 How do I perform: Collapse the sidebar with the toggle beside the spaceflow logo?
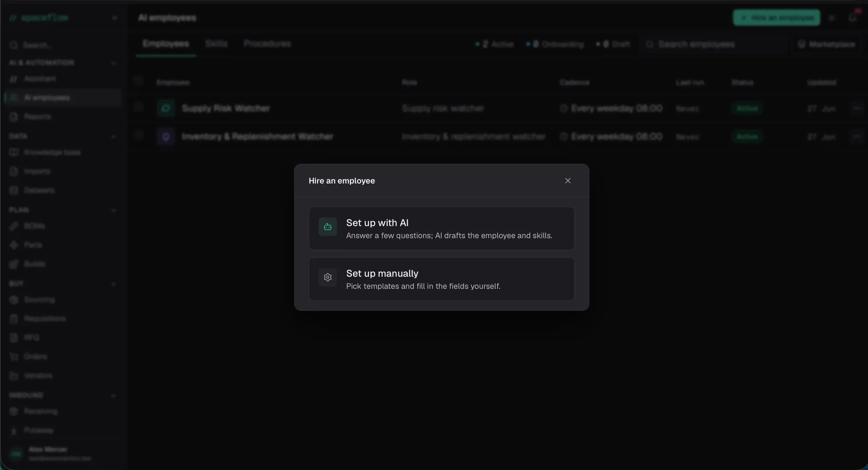tap(115, 18)
